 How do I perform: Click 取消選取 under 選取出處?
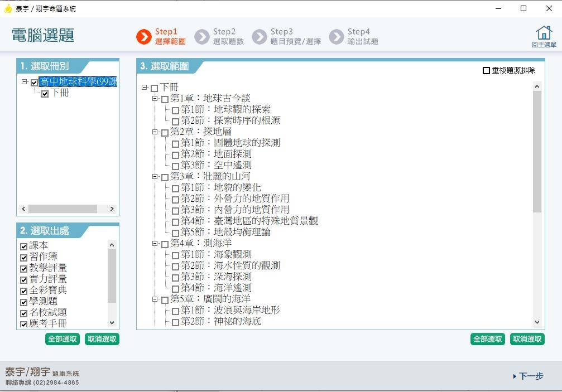[x=102, y=339]
